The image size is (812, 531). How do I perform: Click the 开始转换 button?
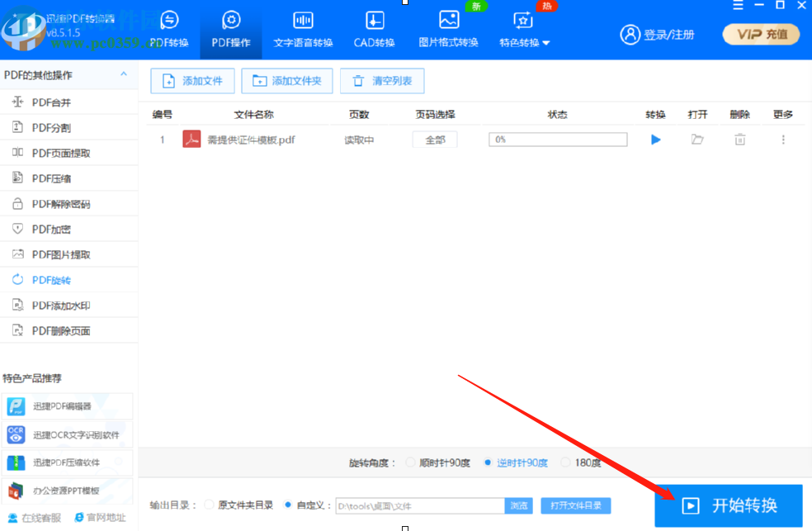729,506
